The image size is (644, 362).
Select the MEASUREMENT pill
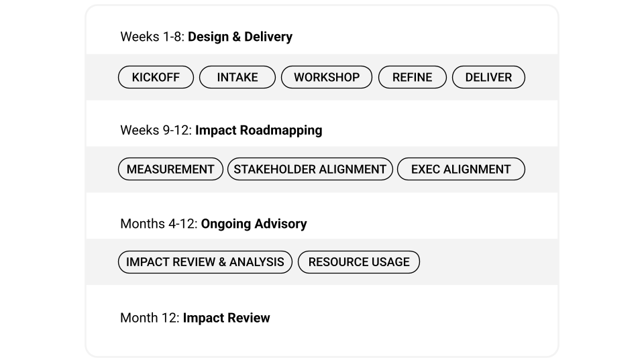170,170
